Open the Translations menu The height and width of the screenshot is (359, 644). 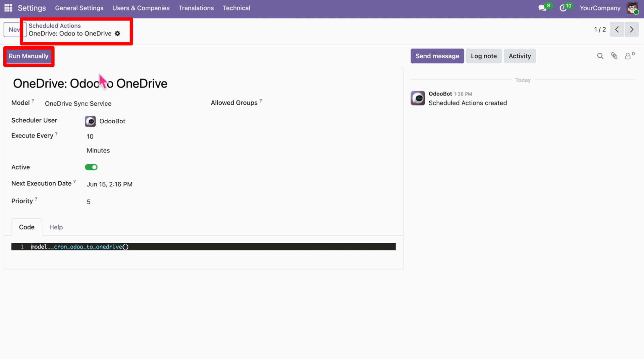[196, 8]
